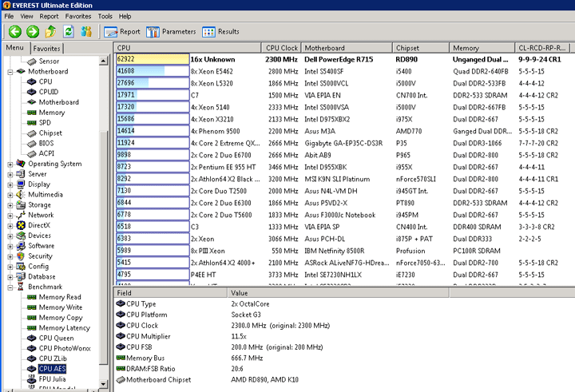Viewport: 575px width, 392px height.
Task: Select the 27696 score bar row
Action: tap(153, 83)
